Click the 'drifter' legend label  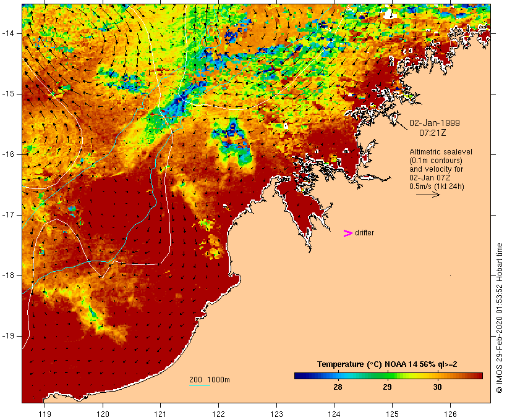coord(364,233)
